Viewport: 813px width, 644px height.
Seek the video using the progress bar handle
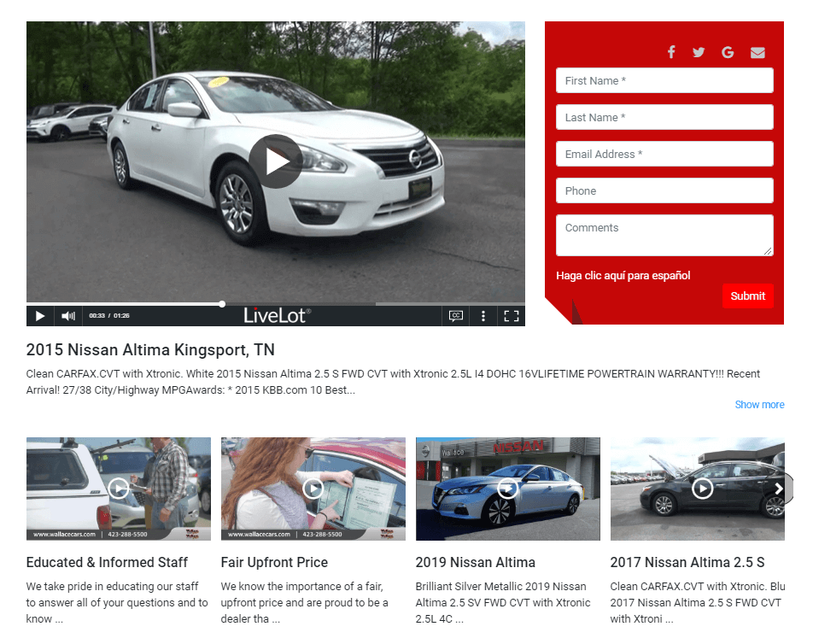click(222, 304)
